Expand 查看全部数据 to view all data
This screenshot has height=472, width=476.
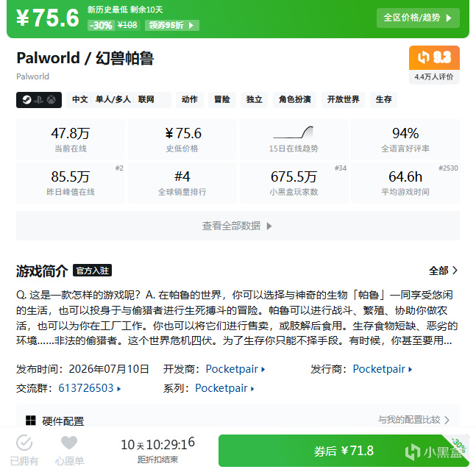pos(238,226)
